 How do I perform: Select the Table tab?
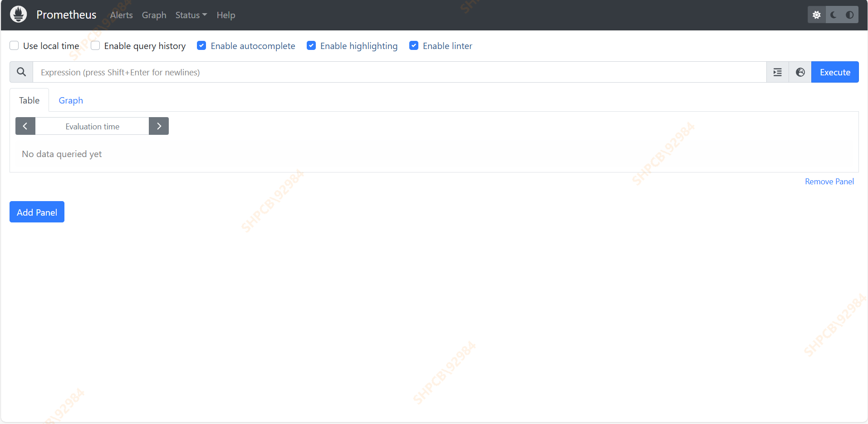tap(29, 100)
